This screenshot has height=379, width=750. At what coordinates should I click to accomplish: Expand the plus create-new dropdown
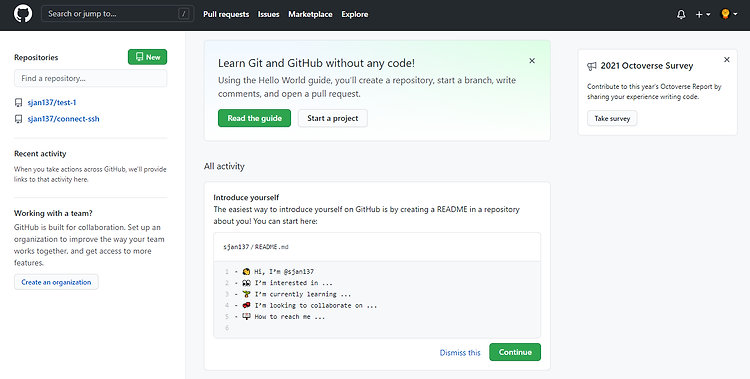pos(703,14)
